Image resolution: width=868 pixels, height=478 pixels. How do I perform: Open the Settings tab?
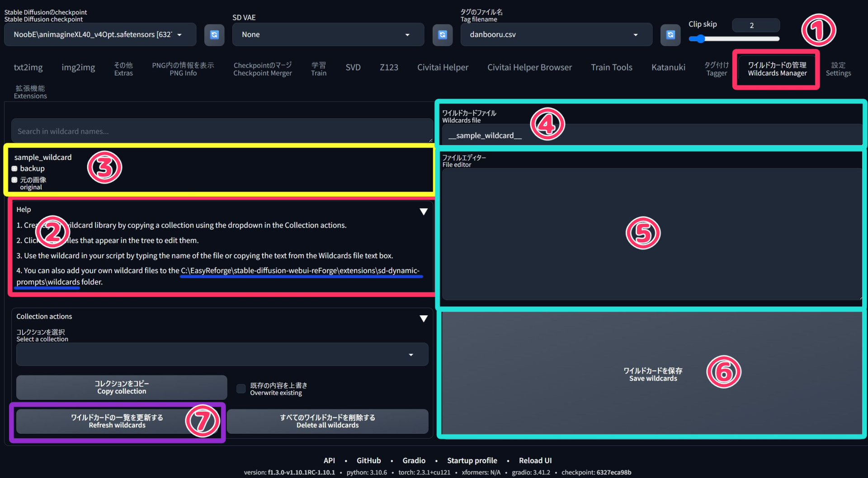click(x=838, y=69)
